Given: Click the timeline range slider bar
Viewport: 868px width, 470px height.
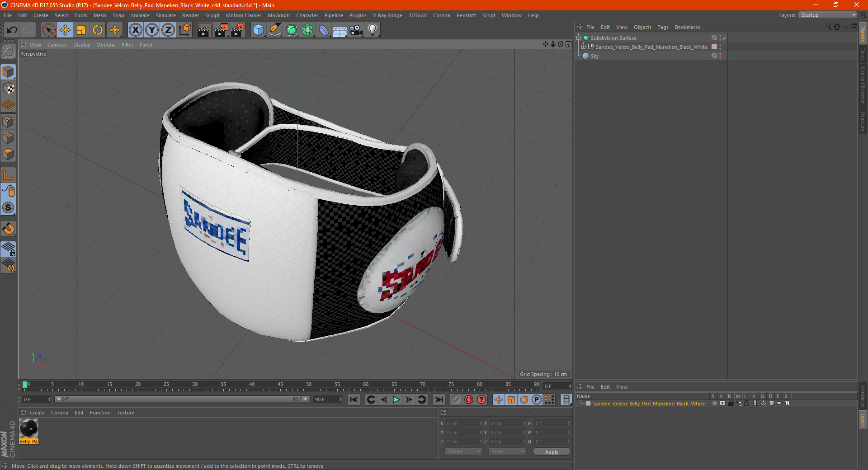Looking at the screenshot, I should tap(182, 399).
